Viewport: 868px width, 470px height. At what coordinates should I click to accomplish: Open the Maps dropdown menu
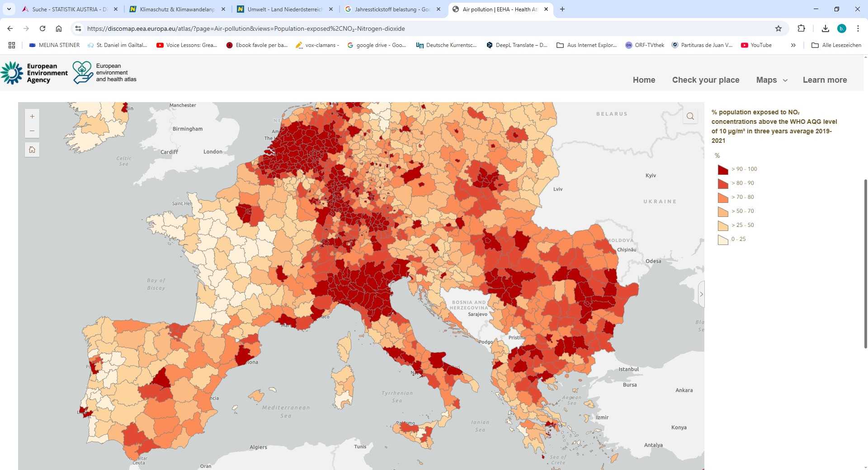(771, 80)
